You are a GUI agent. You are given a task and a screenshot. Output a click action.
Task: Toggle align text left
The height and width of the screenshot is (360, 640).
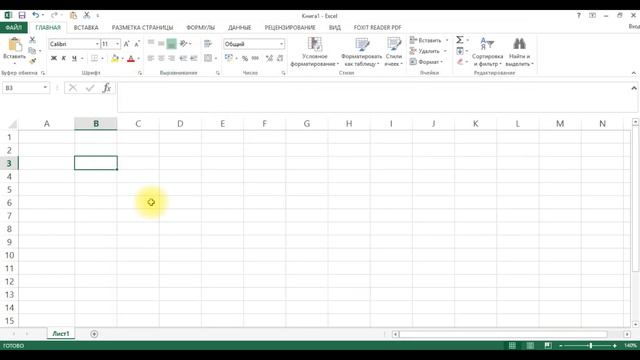(x=151, y=58)
